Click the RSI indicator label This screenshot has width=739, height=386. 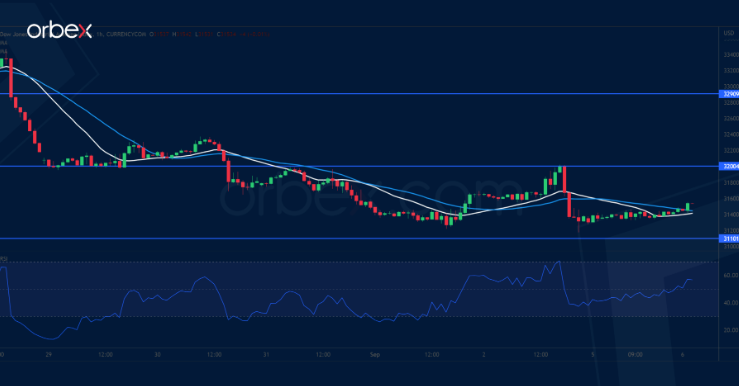tap(4, 259)
